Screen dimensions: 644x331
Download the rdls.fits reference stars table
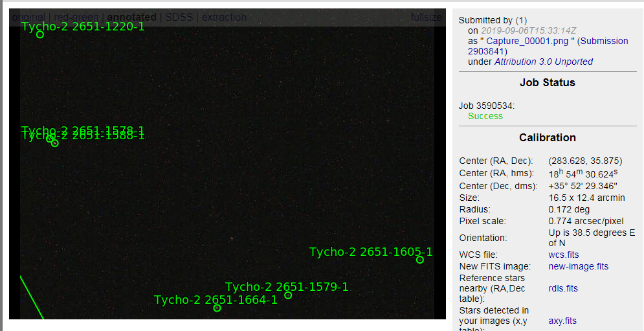point(563,289)
